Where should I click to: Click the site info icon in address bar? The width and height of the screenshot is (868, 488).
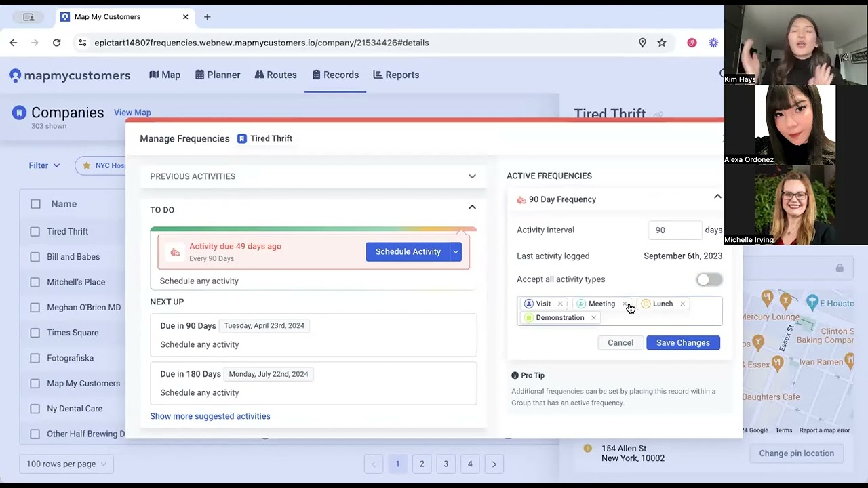pos(82,43)
